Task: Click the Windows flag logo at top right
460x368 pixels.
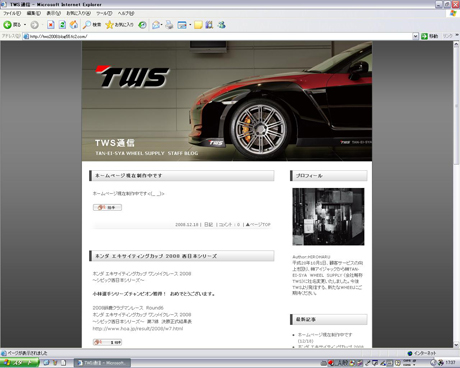Action: click(x=453, y=13)
